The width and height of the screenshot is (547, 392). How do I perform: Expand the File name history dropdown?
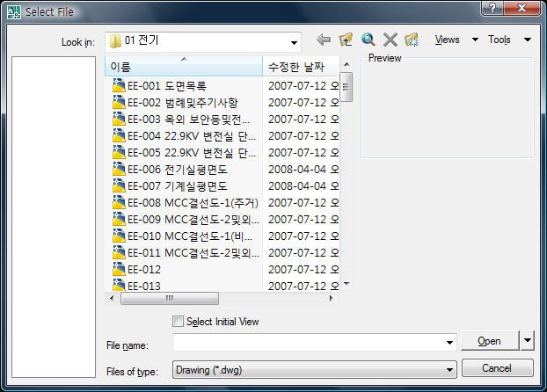449,343
